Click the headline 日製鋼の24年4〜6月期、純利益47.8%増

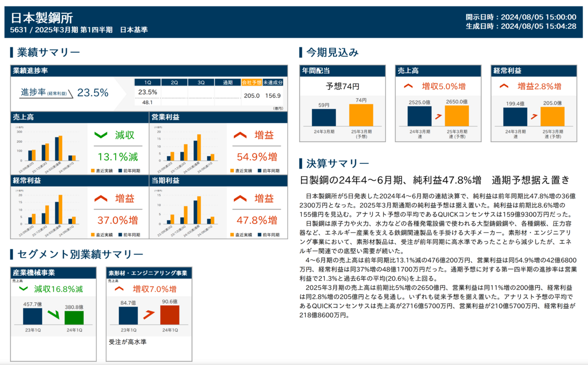(390, 180)
